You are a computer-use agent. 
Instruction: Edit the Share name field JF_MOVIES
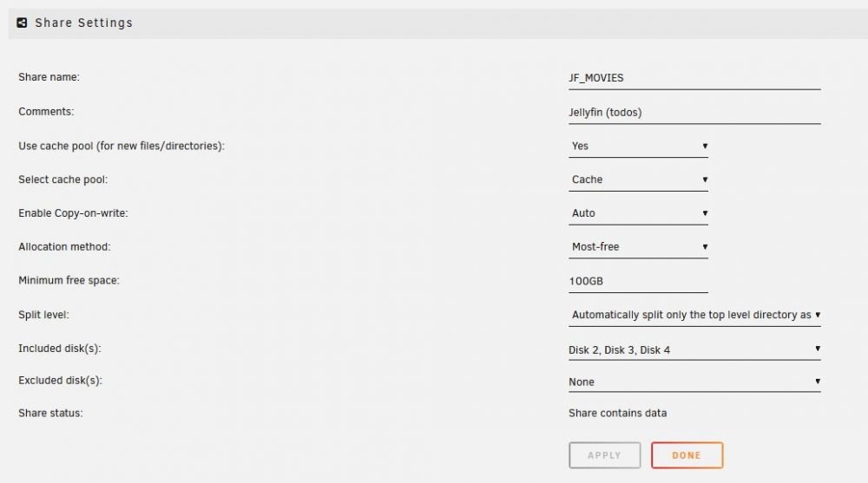point(694,78)
